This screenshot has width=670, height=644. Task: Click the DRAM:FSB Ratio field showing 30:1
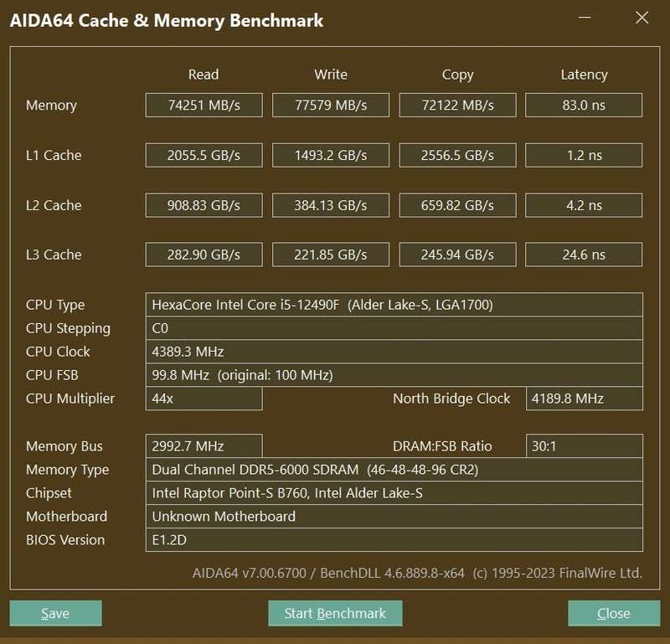[x=584, y=446]
